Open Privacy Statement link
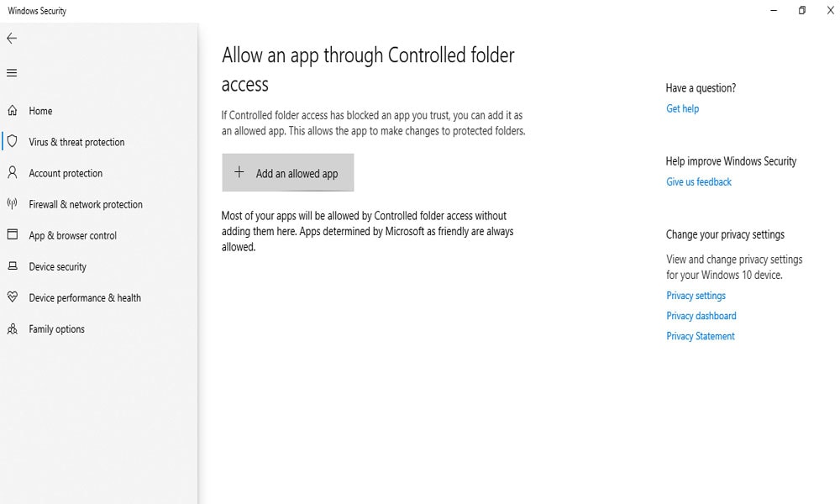 pyautogui.click(x=701, y=336)
